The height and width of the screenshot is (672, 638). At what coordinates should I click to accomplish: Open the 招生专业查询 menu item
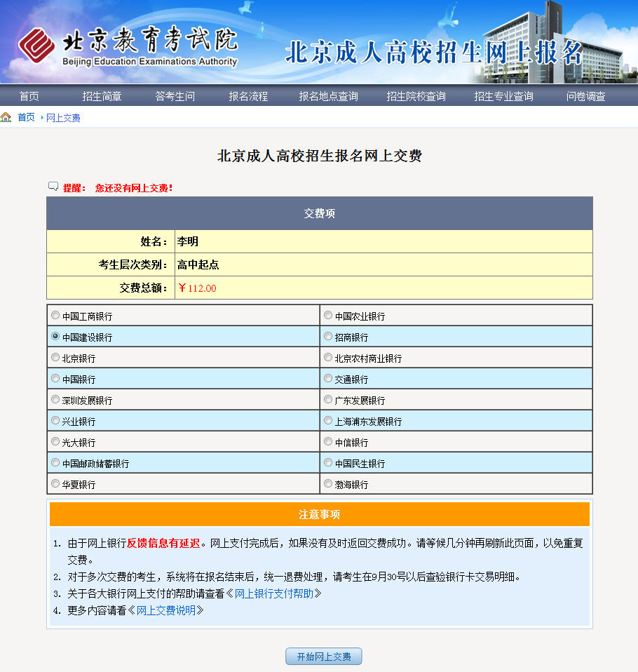(503, 96)
